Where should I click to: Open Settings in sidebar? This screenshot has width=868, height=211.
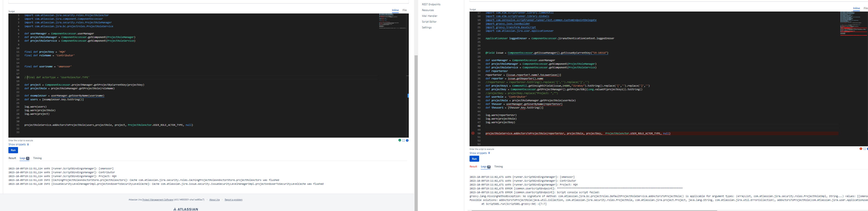click(x=427, y=27)
